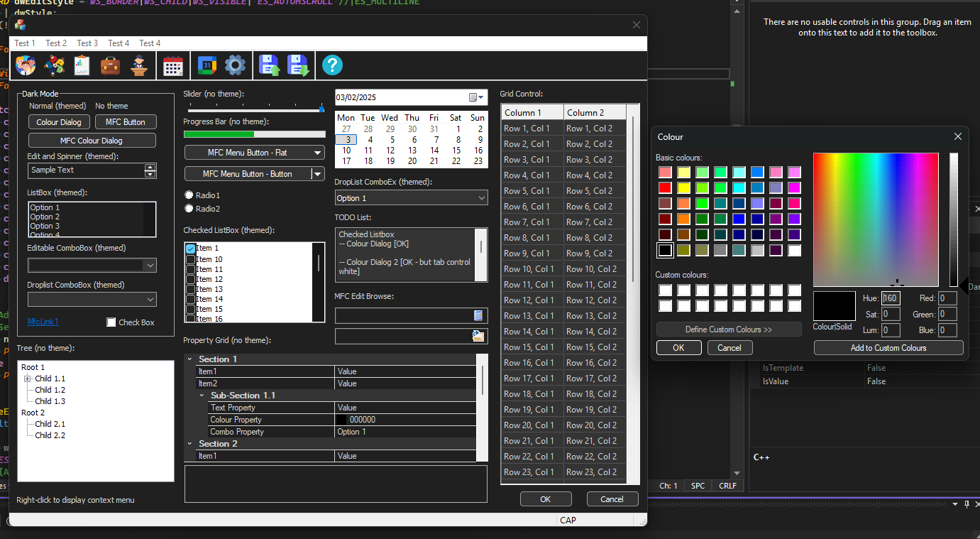Click the luminance slider strip in the Colour dialog
Viewport: 980px width, 539px height.
(954, 219)
